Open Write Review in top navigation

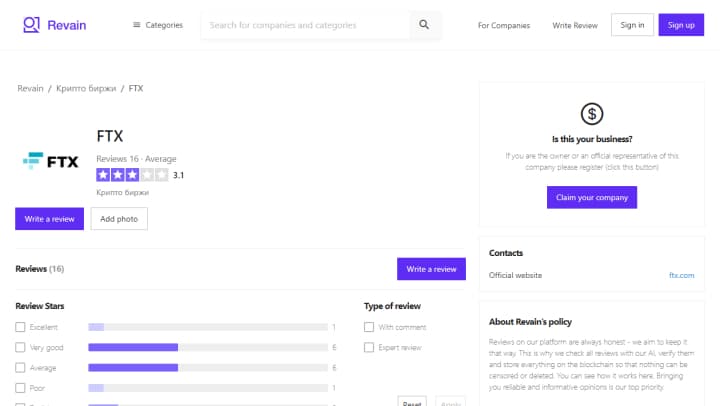click(x=575, y=25)
